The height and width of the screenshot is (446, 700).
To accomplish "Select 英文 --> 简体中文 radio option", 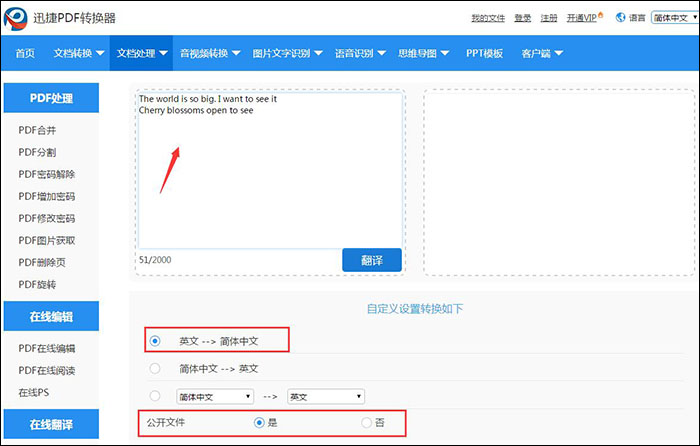I will pyautogui.click(x=155, y=341).
